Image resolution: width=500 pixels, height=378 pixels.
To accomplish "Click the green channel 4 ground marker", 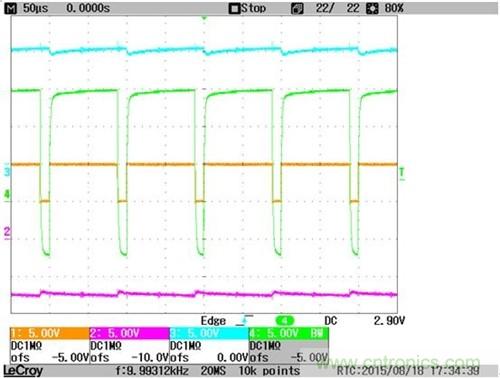I will click(7, 194).
